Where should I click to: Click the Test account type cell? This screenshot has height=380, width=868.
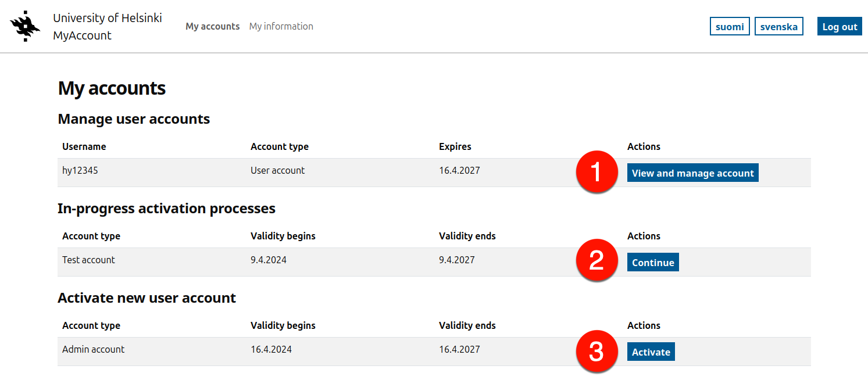[x=88, y=260]
